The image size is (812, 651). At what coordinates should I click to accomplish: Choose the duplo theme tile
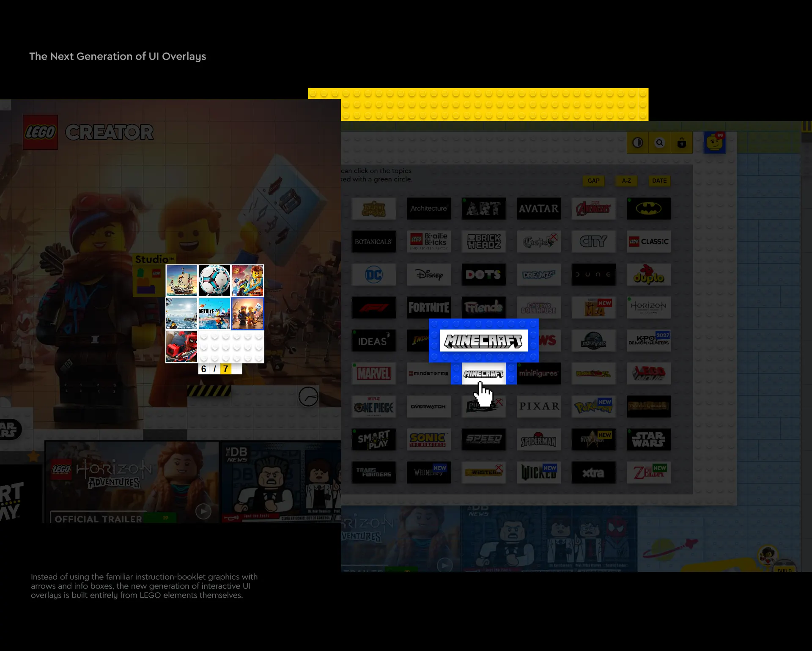(649, 275)
